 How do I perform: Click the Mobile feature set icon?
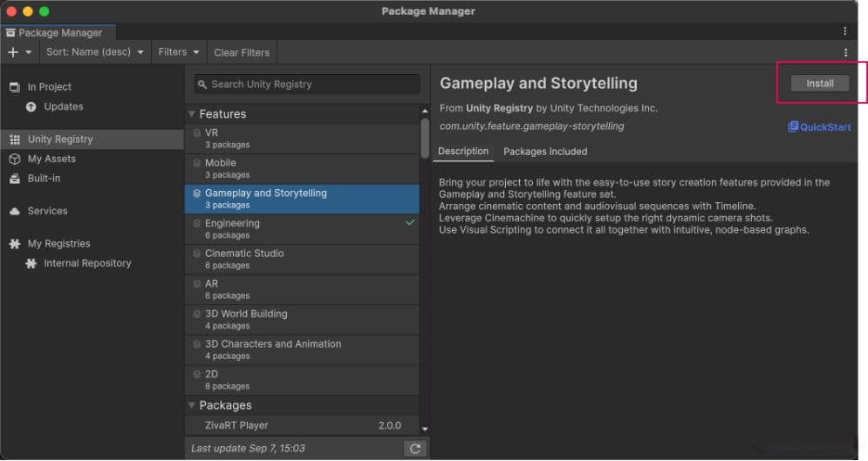(196, 163)
